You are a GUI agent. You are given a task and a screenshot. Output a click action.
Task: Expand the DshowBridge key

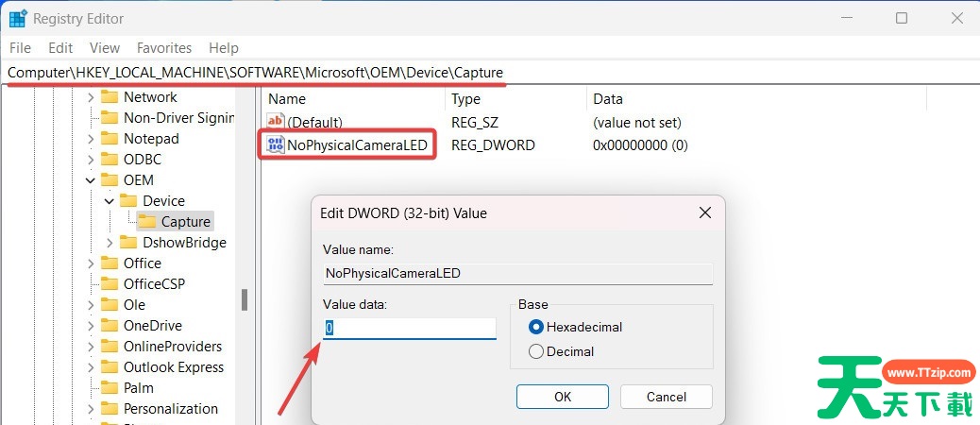110,243
